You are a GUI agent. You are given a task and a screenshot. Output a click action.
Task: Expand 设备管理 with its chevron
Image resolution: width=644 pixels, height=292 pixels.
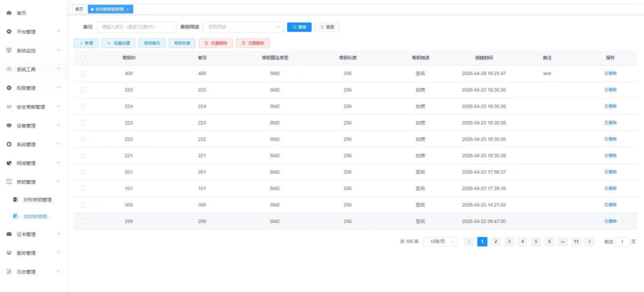(58, 126)
